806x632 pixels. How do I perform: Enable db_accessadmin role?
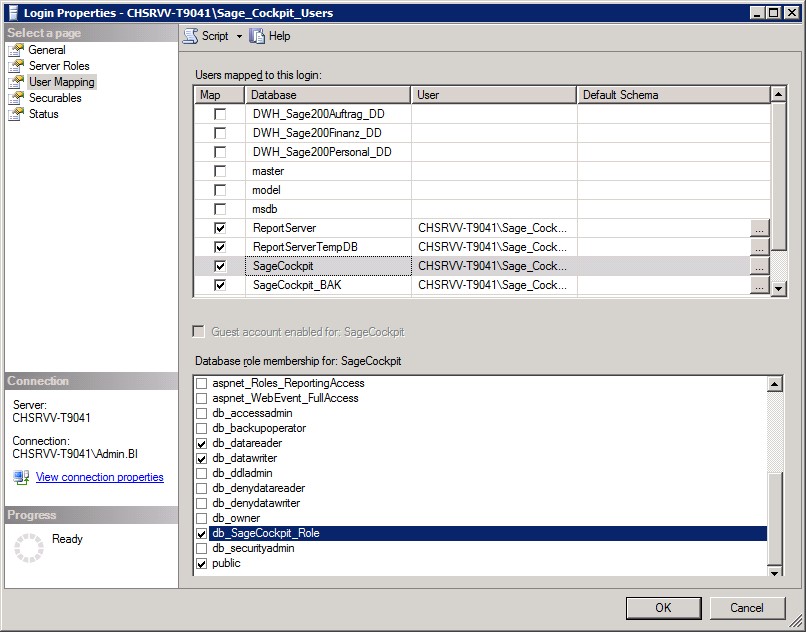[x=202, y=413]
